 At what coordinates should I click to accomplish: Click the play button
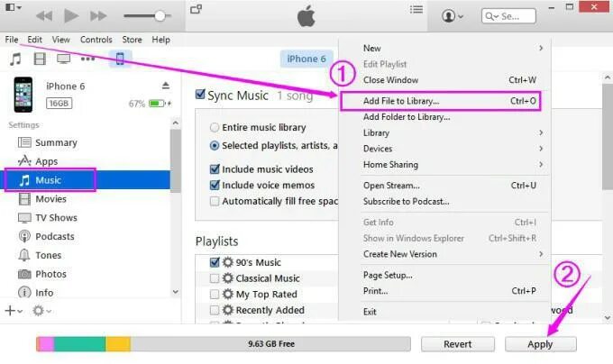pos(70,16)
